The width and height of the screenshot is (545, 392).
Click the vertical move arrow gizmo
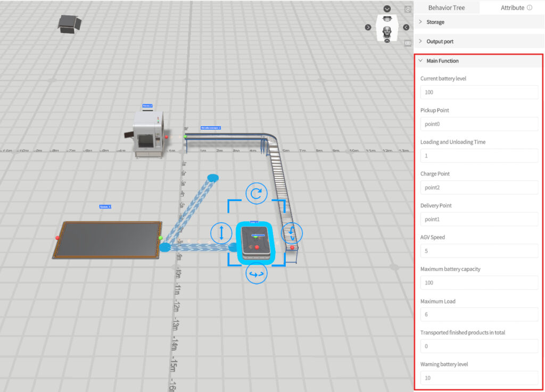pos(221,233)
